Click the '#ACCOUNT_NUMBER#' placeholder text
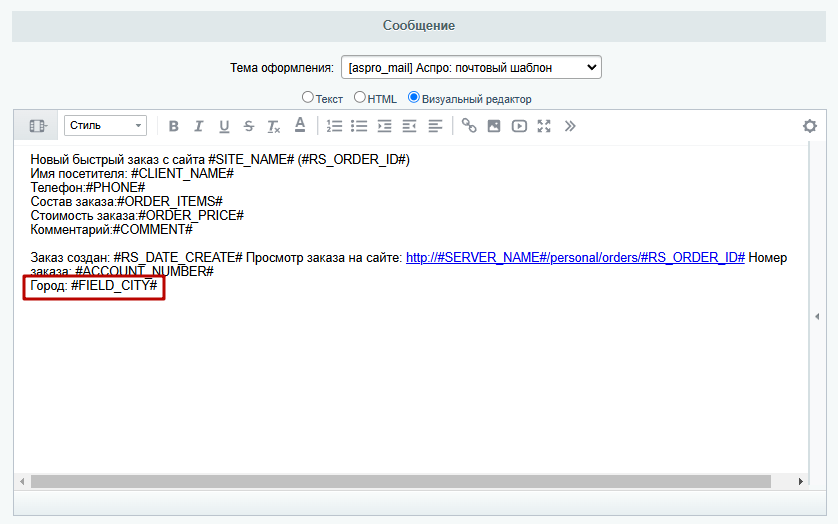This screenshot has height=524, width=838. coord(144,272)
